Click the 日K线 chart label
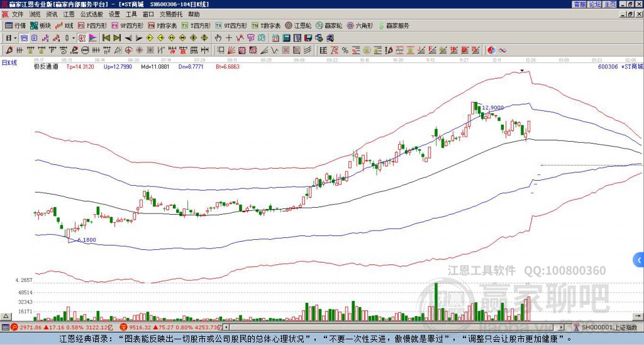The width and height of the screenshot is (644, 345). tap(9, 62)
